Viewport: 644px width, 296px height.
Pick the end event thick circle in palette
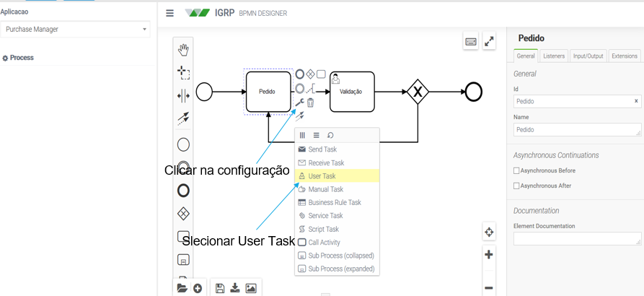click(183, 191)
